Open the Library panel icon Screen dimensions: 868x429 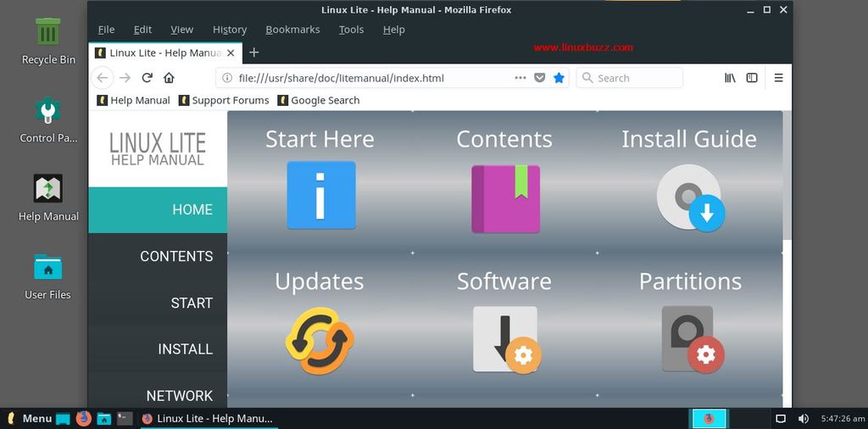[730, 78]
